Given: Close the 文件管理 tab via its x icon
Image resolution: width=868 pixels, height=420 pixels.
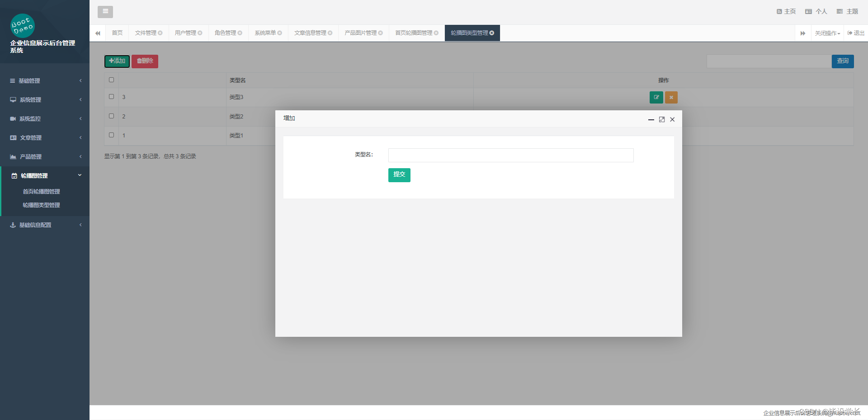Looking at the screenshot, I should tap(160, 33).
